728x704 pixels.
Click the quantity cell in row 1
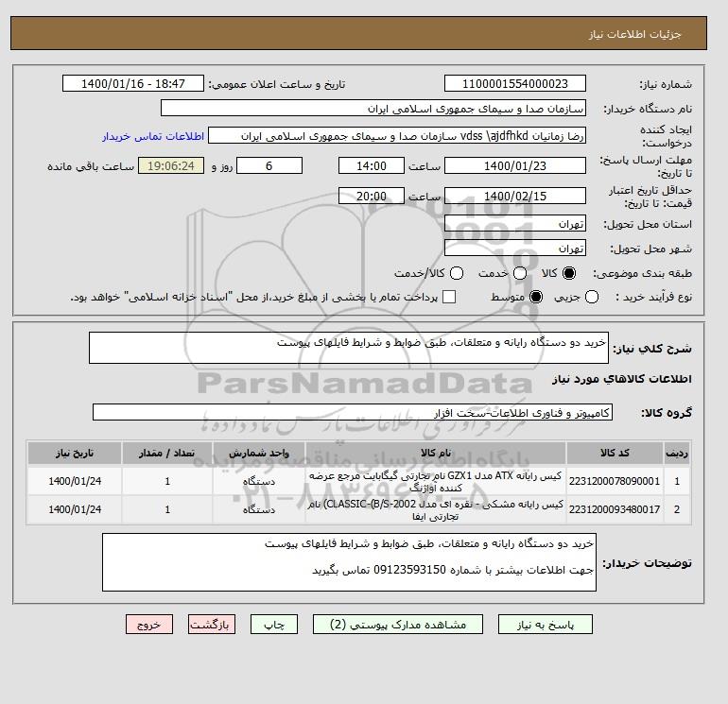coord(167,481)
